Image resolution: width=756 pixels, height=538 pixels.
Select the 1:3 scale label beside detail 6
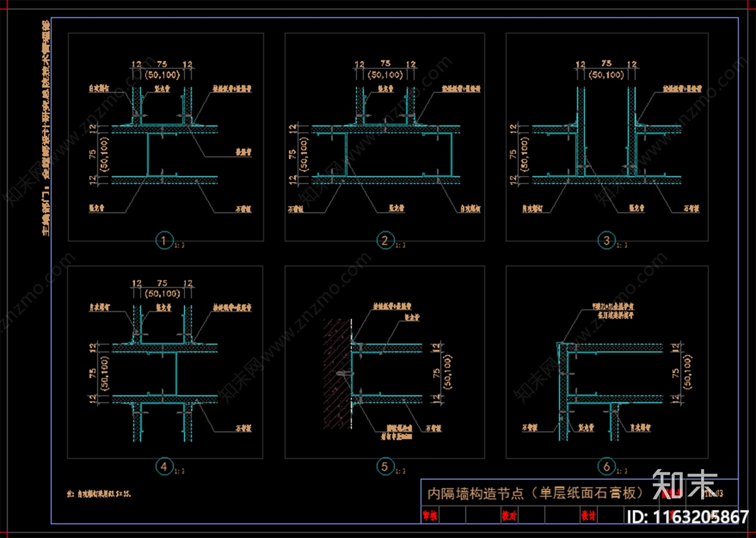click(x=622, y=471)
